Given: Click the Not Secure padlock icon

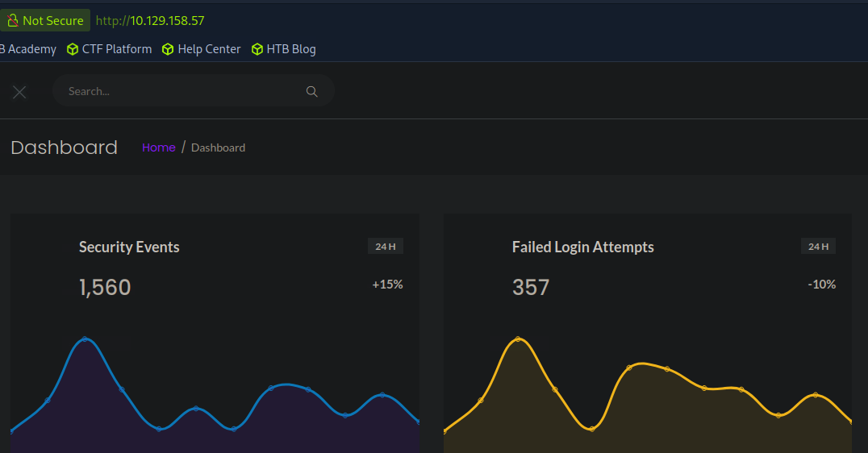Looking at the screenshot, I should pos(12,20).
